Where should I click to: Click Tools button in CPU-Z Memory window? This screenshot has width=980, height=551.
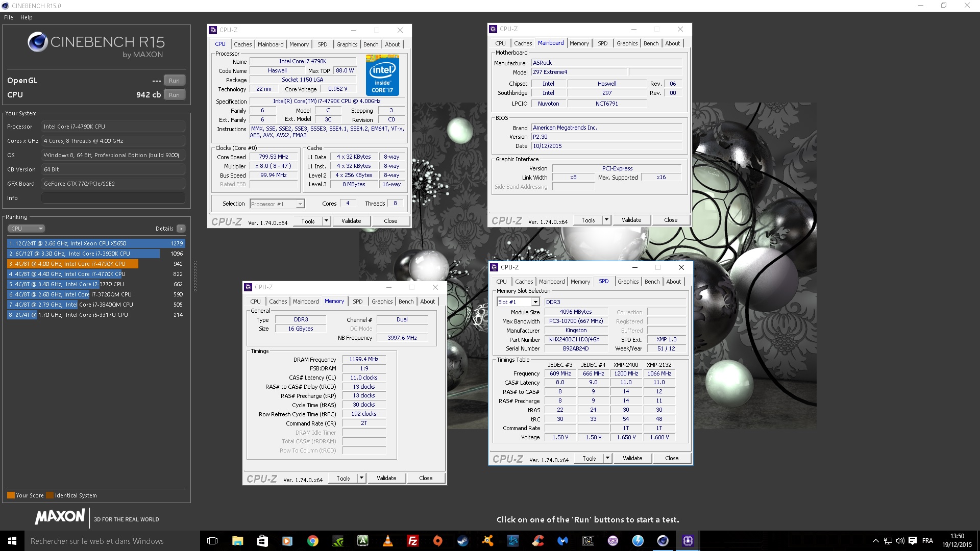(343, 478)
